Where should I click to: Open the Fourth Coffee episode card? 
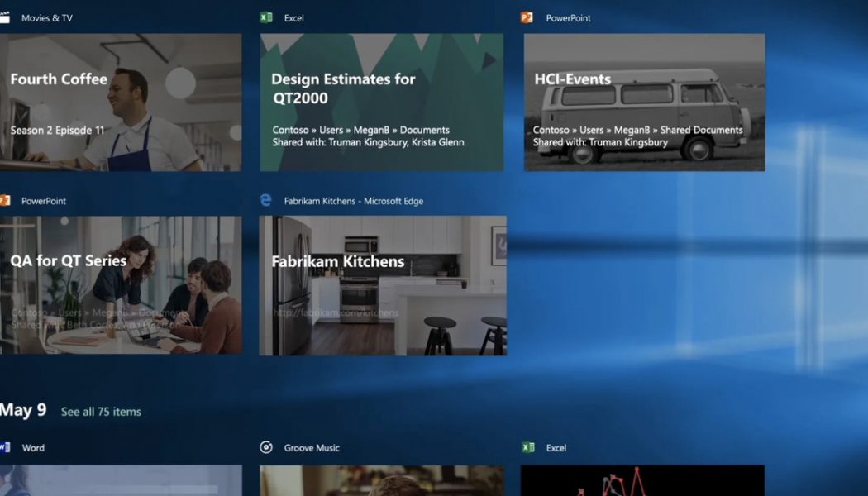pos(122,102)
